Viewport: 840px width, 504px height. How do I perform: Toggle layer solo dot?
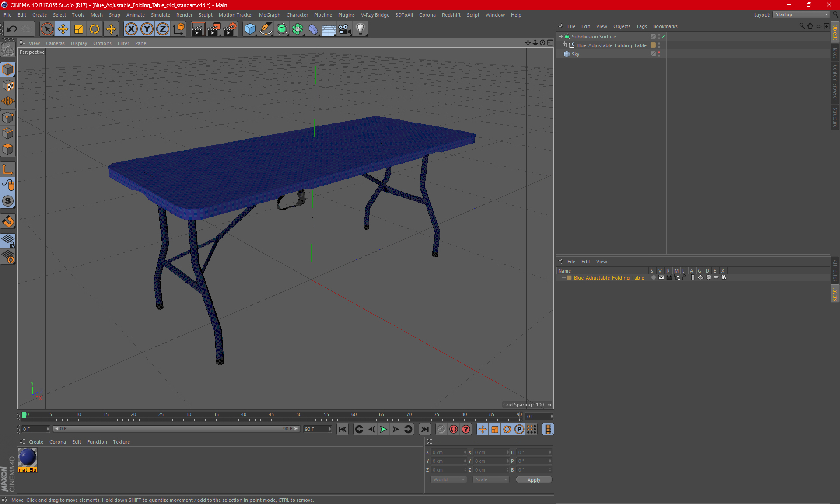click(654, 277)
